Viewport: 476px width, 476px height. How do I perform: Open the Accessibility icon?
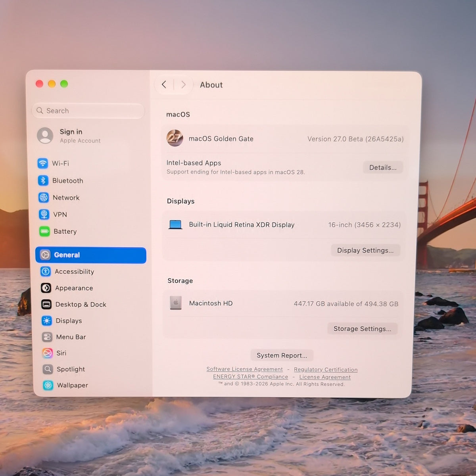(46, 271)
